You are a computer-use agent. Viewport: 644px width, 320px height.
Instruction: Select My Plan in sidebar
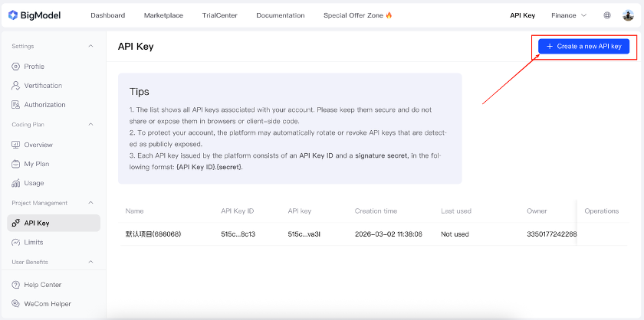click(36, 164)
